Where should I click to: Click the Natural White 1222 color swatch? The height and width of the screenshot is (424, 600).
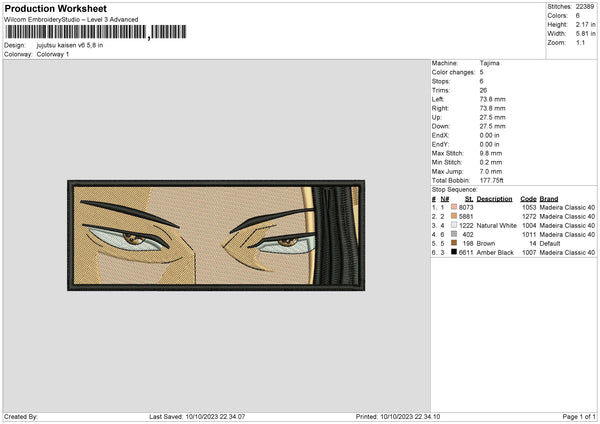click(x=454, y=225)
